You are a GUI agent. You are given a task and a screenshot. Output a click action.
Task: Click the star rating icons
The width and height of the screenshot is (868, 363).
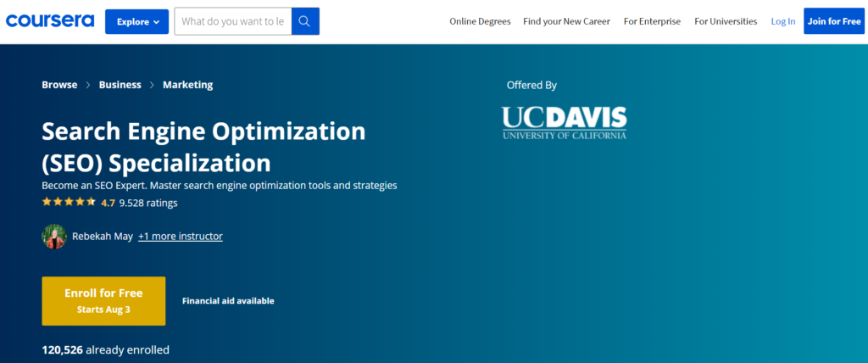[x=69, y=203]
